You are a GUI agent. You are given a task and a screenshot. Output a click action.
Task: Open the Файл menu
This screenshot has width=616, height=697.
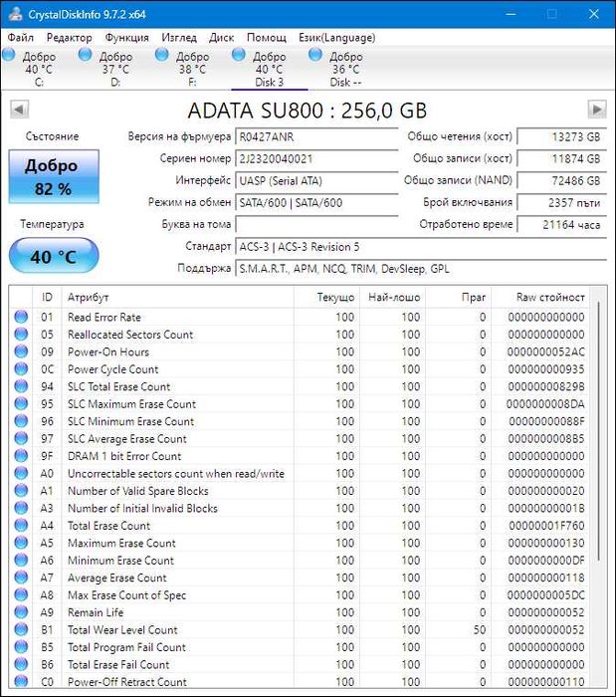pyautogui.click(x=21, y=38)
